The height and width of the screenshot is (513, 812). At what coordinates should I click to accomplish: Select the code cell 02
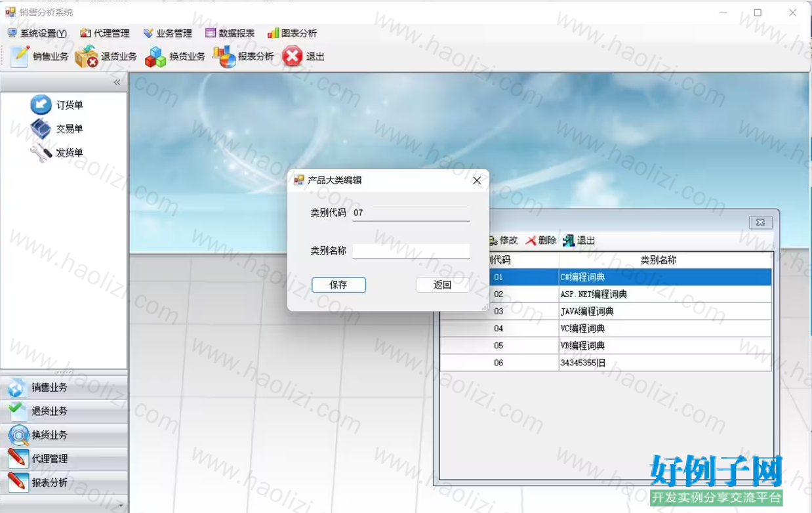499,294
